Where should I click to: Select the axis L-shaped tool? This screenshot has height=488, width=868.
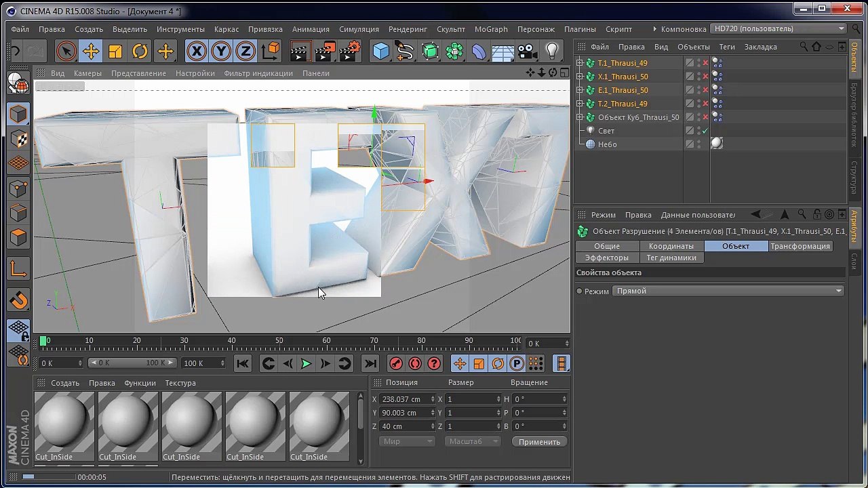(18, 270)
